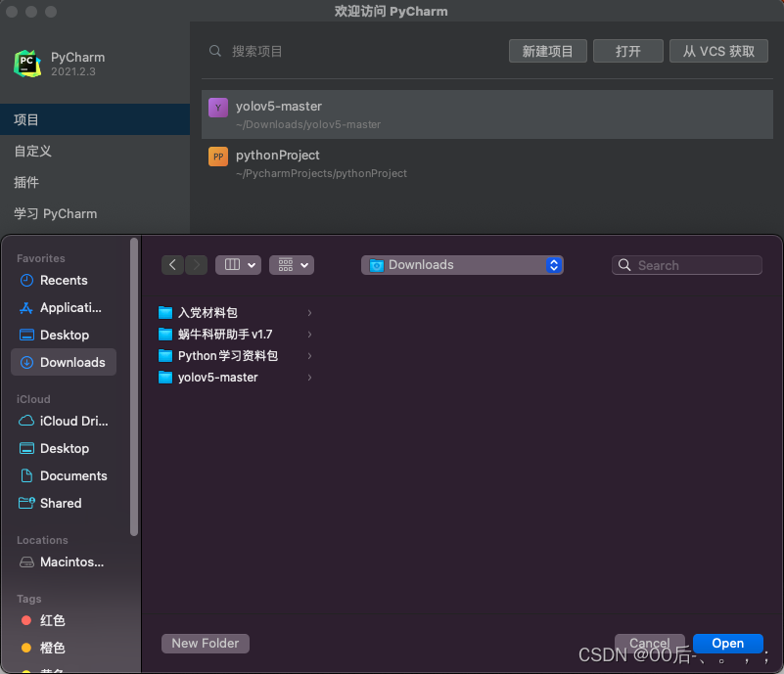Click the Cancel button
This screenshot has height=674, width=784.
pyautogui.click(x=649, y=643)
